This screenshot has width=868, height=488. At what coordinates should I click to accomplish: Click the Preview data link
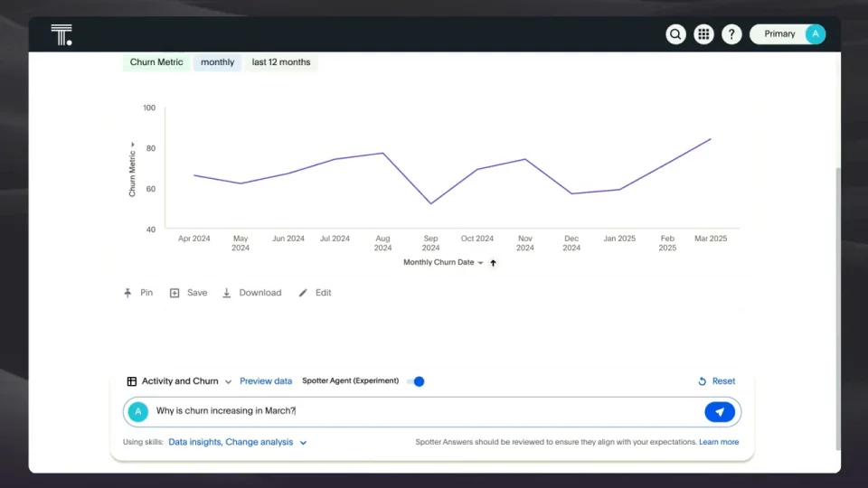pos(266,381)
